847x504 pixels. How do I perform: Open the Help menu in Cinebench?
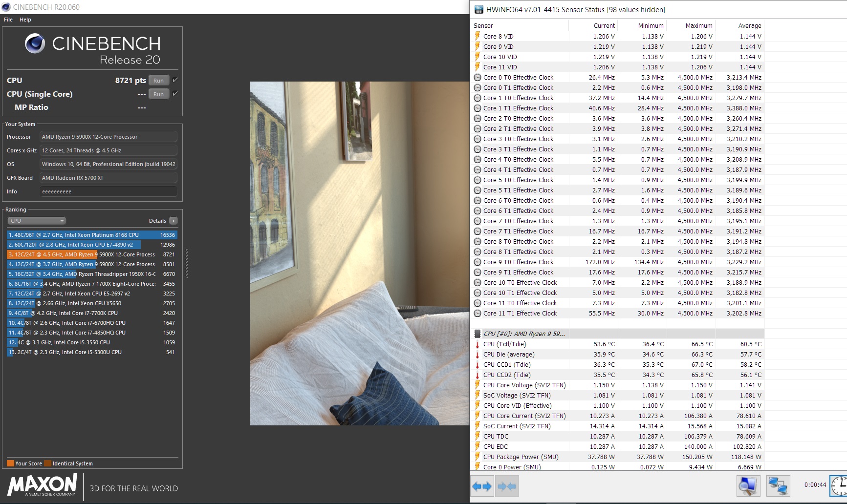[25, 20]
